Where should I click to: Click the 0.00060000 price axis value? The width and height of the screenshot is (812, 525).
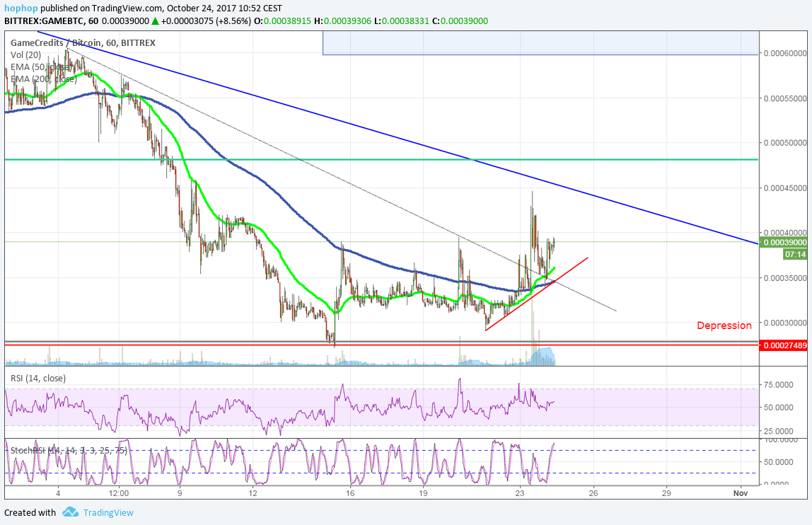point(785,53)
